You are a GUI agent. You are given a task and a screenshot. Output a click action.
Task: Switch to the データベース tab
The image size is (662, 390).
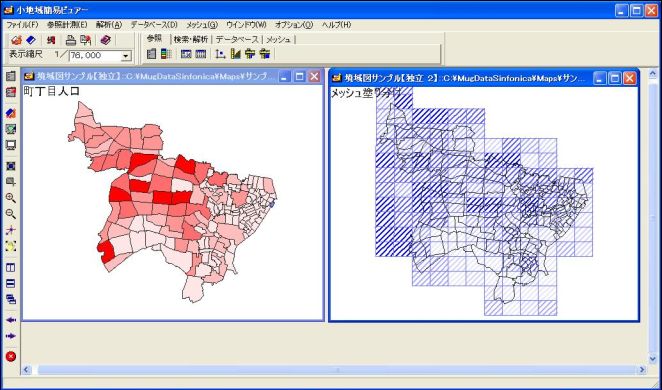tap(237, 40)
